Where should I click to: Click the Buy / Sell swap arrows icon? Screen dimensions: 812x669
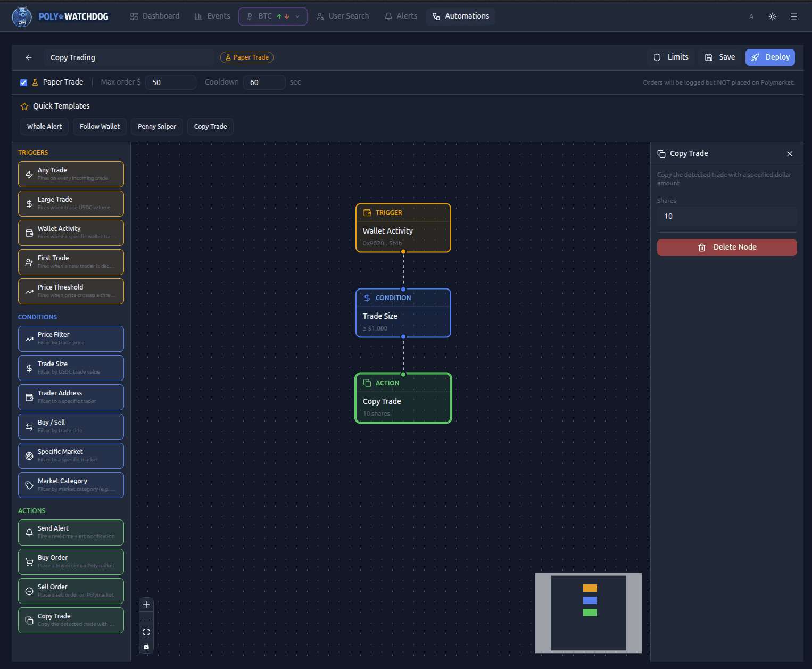[x=29, y=427]
